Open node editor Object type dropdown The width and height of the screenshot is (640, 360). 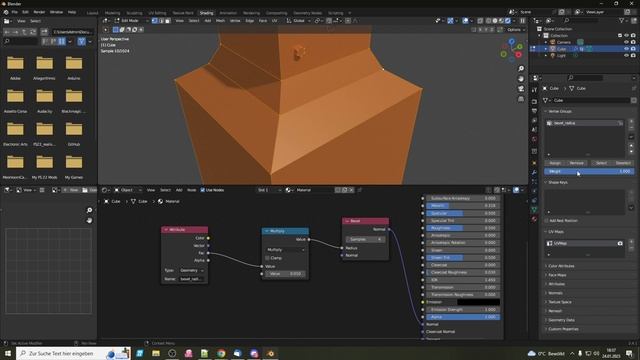tap(128, 190)
